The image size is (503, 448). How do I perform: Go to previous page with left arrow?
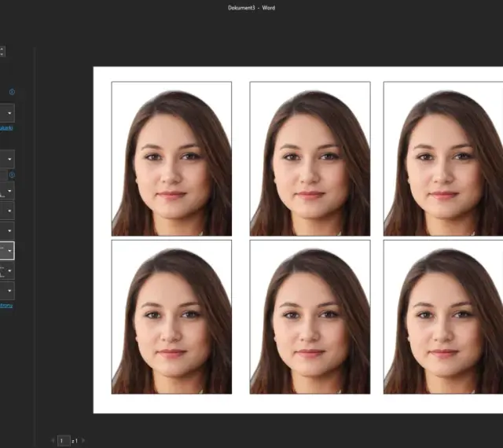pyautogui.click(x=53, y=441)
